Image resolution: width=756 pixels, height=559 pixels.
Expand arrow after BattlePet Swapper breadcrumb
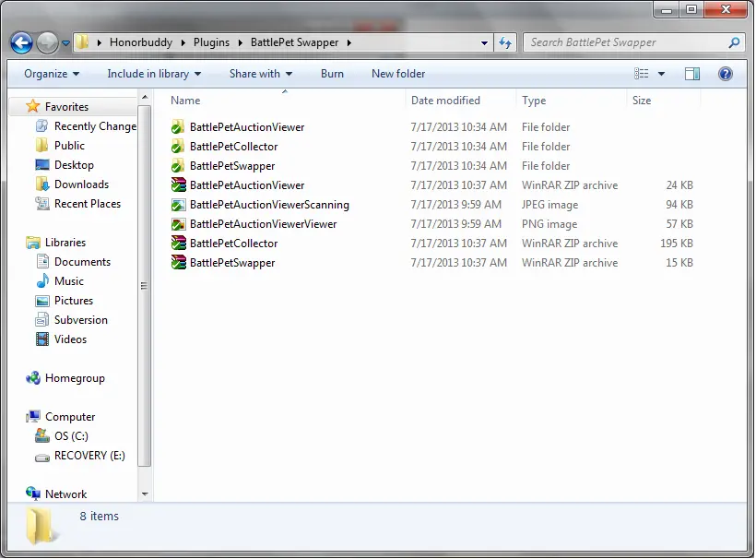(x=349, y=43)
